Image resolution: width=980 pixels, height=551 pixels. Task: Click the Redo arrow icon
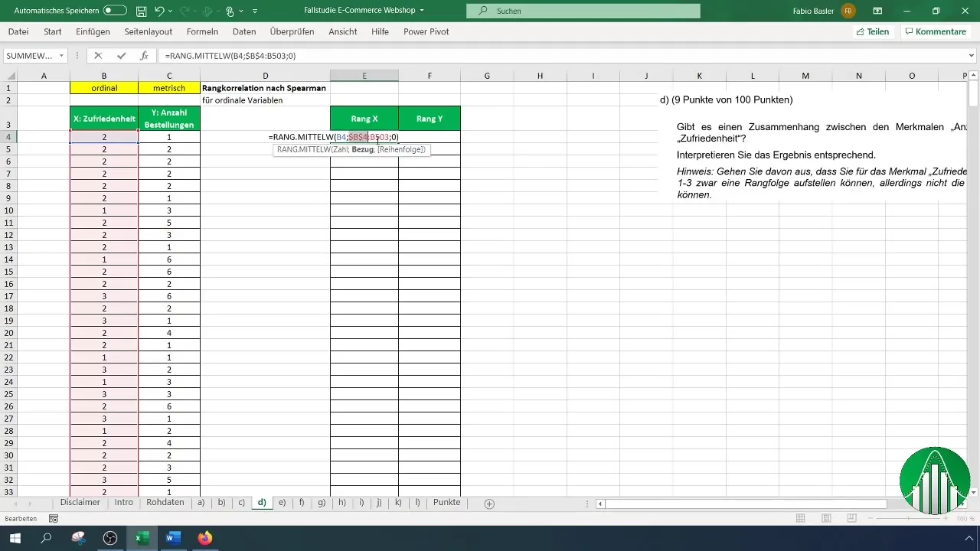184,11
